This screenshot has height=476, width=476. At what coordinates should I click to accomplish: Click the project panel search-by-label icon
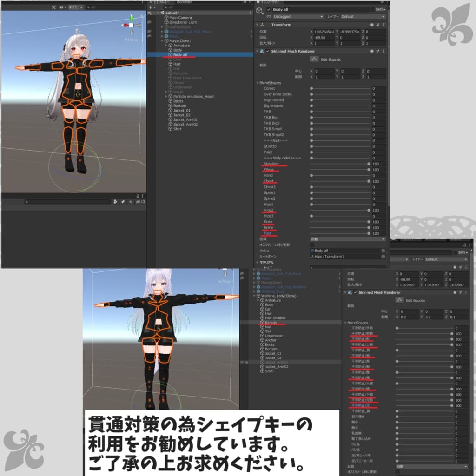coord(123,202)
